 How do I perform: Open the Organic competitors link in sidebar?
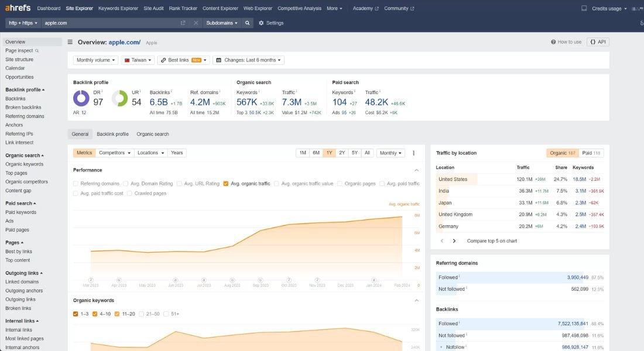pyautogui.click(x=26, y=181)
